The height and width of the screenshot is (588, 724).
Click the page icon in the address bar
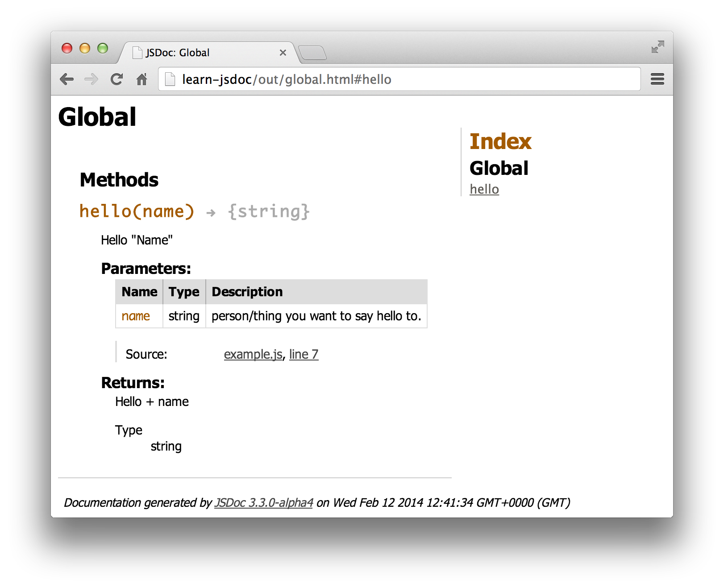tap(170, 79)
